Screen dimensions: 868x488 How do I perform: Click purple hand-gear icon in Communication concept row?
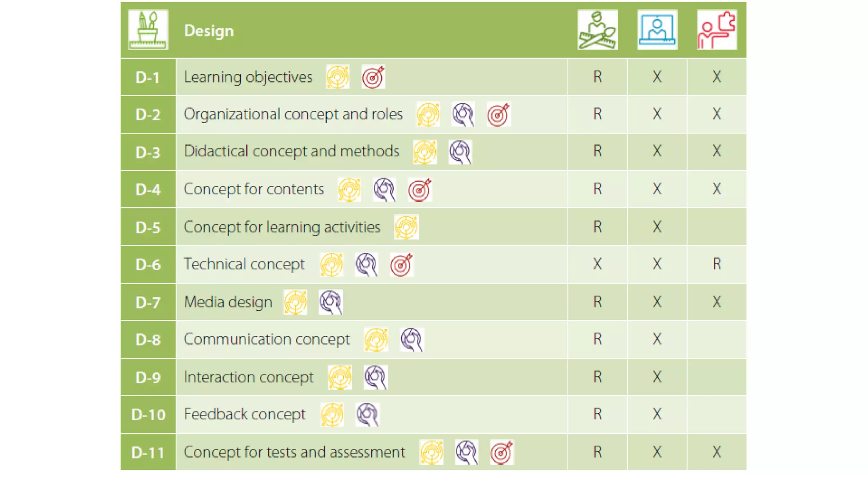coord(412,340)
